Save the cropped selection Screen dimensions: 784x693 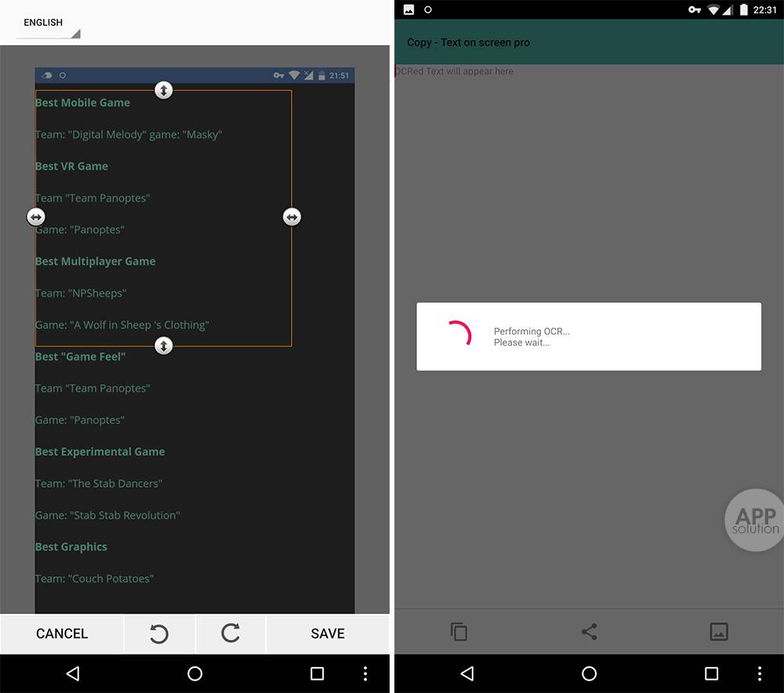pyautogui.click(x=328, y=633)
